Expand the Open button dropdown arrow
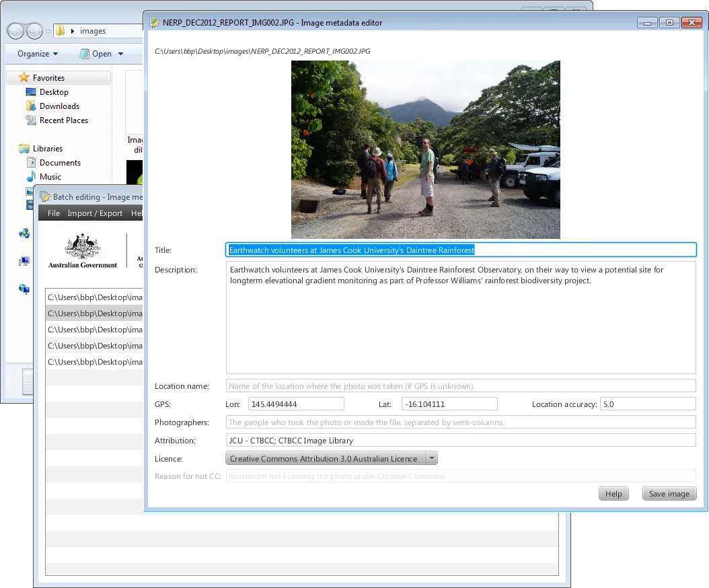Image resolution: width=709 pixels, height=588 pixels. pos(120,53)
